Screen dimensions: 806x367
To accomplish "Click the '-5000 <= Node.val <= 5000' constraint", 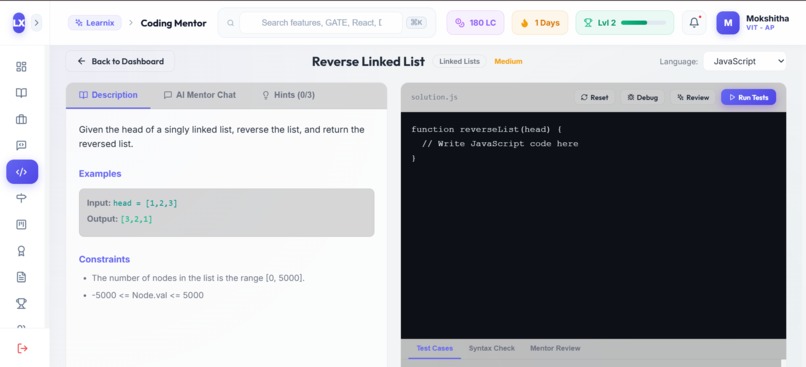I will [148, 295].
